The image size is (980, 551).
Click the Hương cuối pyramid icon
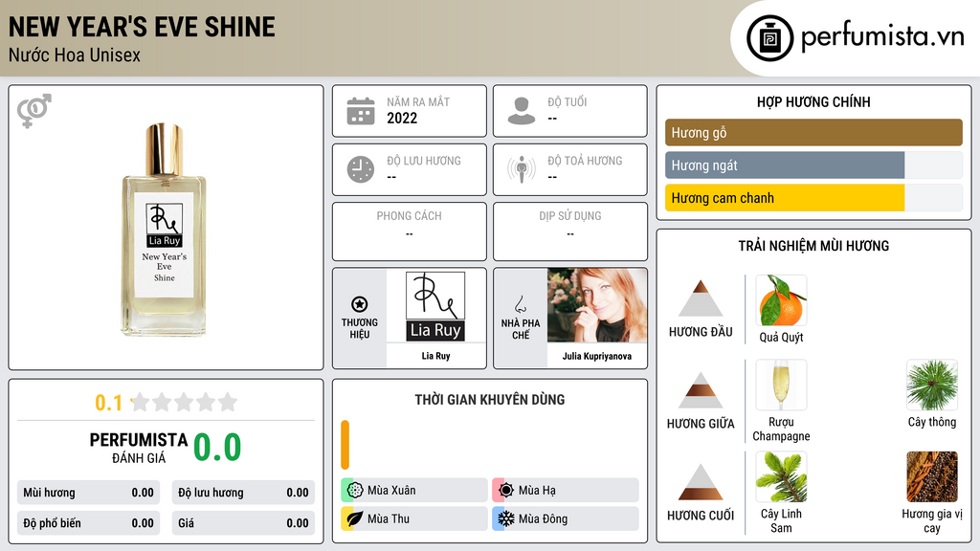[x=701, y=482]
